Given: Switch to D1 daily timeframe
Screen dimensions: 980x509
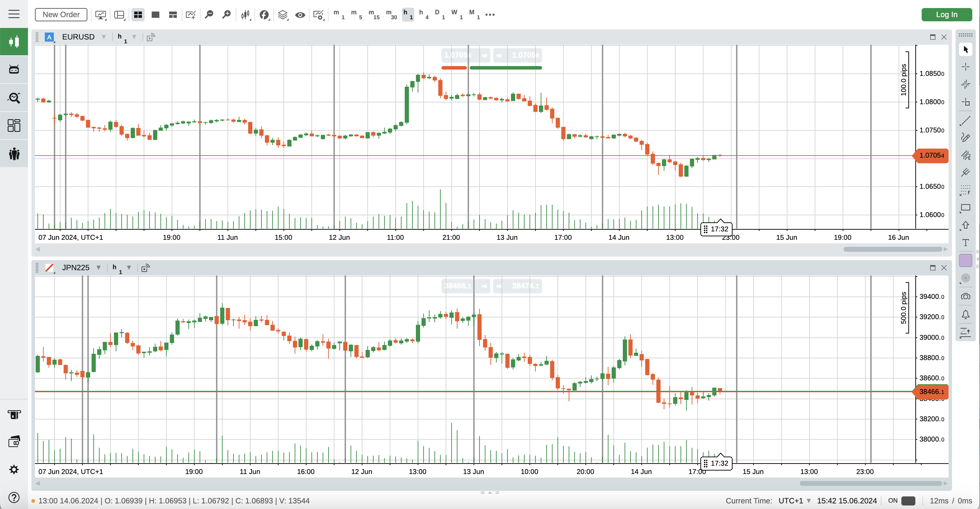Looking at the screenshot, I should coord(440,14).
